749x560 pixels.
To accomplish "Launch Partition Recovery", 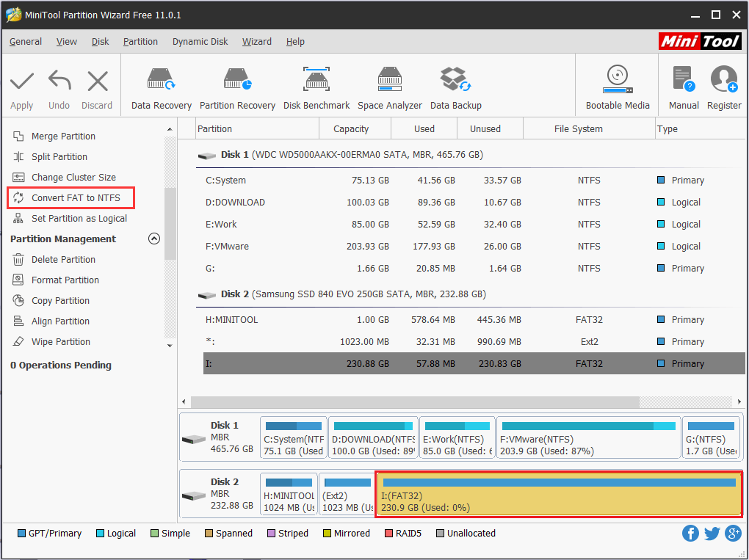I will (237, 85).
